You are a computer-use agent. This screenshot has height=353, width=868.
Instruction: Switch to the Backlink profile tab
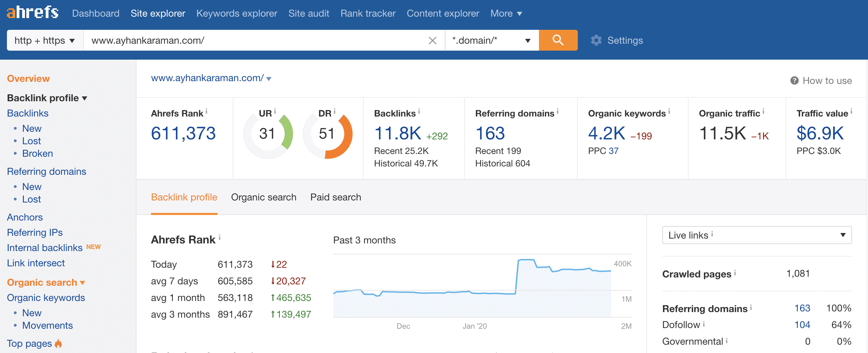[x=184, y=197]
